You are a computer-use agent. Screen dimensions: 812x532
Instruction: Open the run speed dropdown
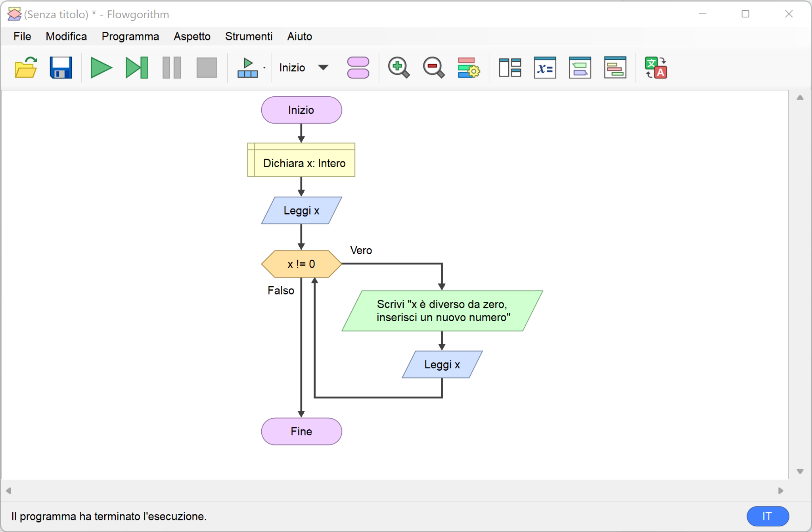tap(251, 68)
